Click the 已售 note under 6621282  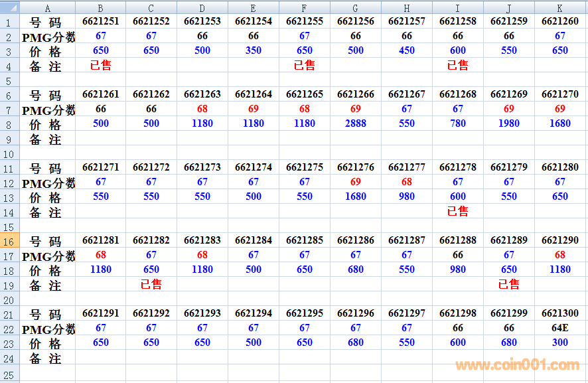151,284
